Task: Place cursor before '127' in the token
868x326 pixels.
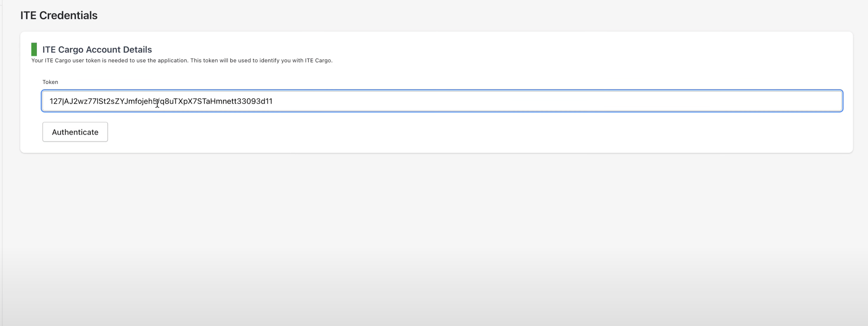Action: tap(50, 101)
